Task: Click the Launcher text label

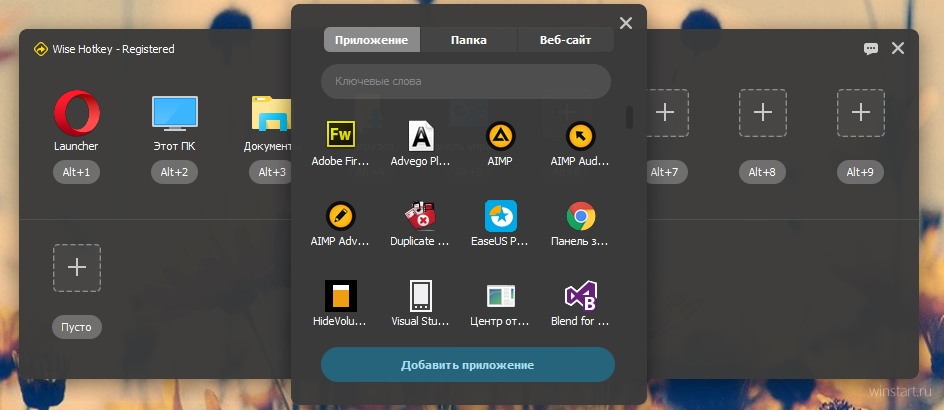Action: pyautogui.click(x=76, y=146)
